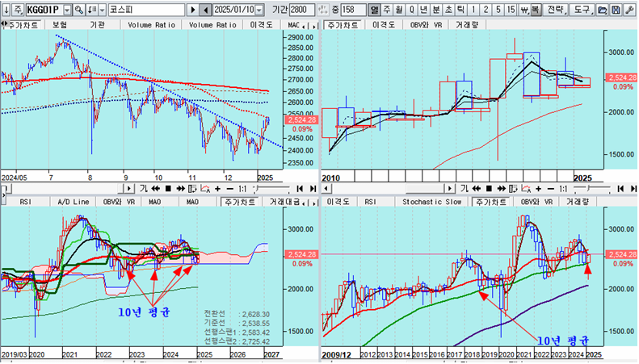Image resolution: width=639 pixels, height=364 pixels.
Task: Click the trendline drawing icon in right controls
Action: pos(526,189)
